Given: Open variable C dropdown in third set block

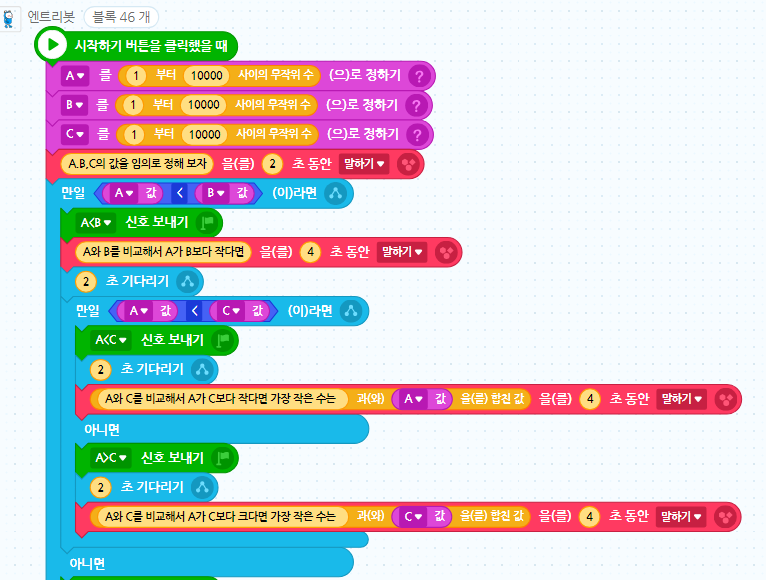Looking at the screenshot, I should pyautogui.click(x=75, y=134).
